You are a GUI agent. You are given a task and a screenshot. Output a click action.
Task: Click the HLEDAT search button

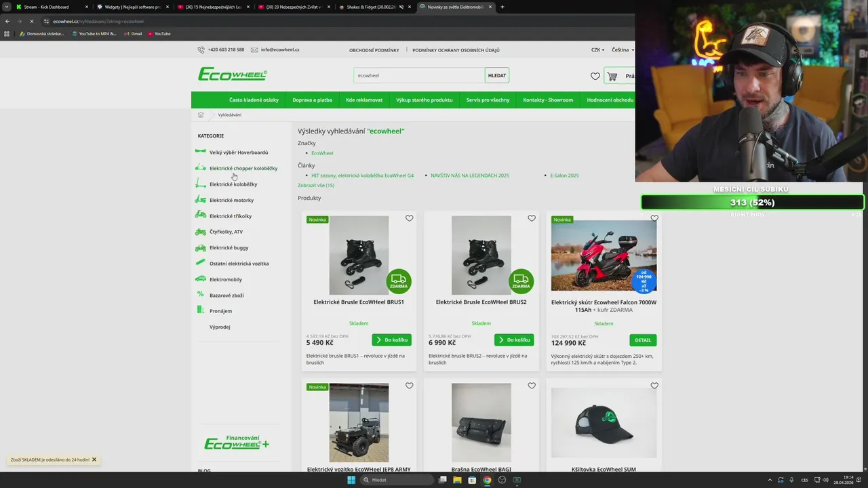pyautogui.click(x=497, y=75)
